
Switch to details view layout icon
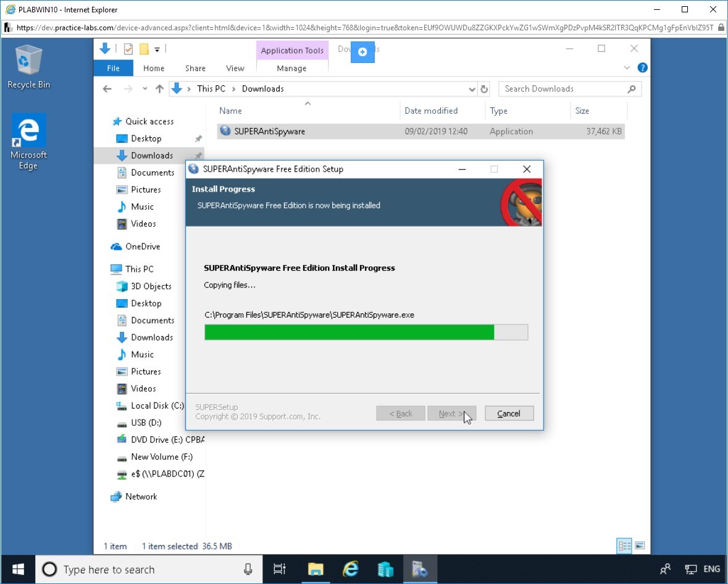point(624,546)
